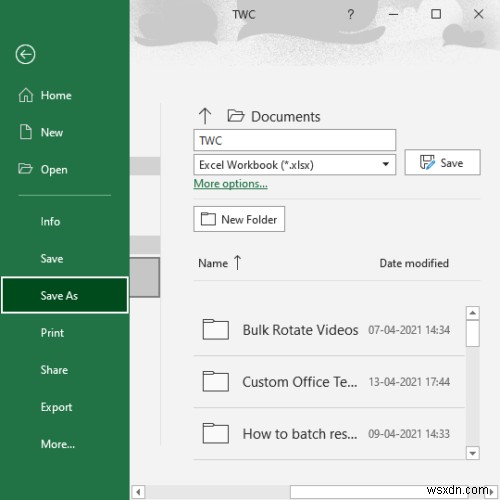
Task: Click the Documents open-folder icon
Action: 236,116
